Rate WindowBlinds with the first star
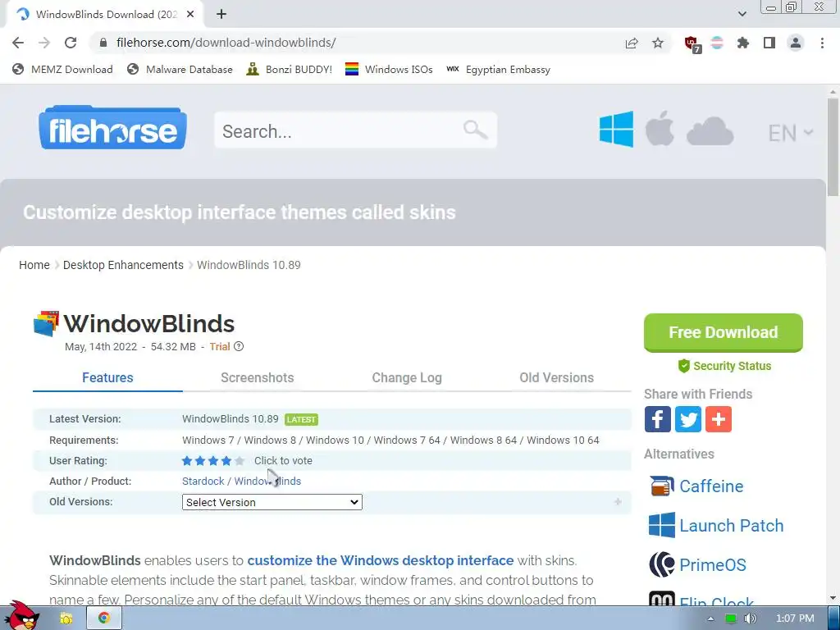This screenshot has width=840, height=630. [x=187, y=461]
